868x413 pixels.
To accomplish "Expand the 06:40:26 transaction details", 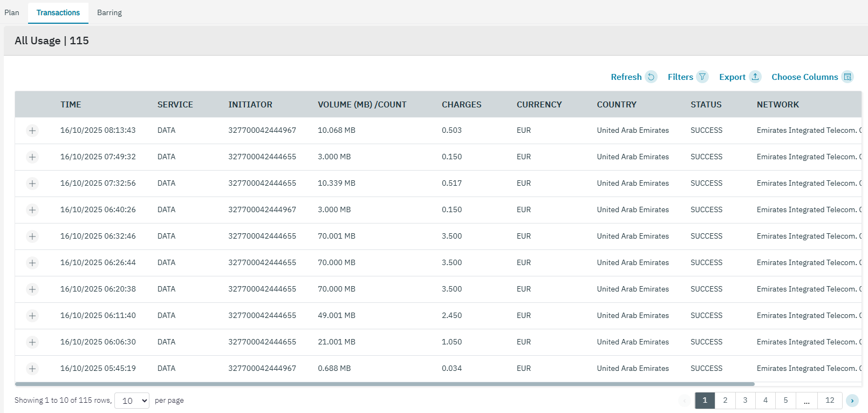I will [x=32, y=210].
